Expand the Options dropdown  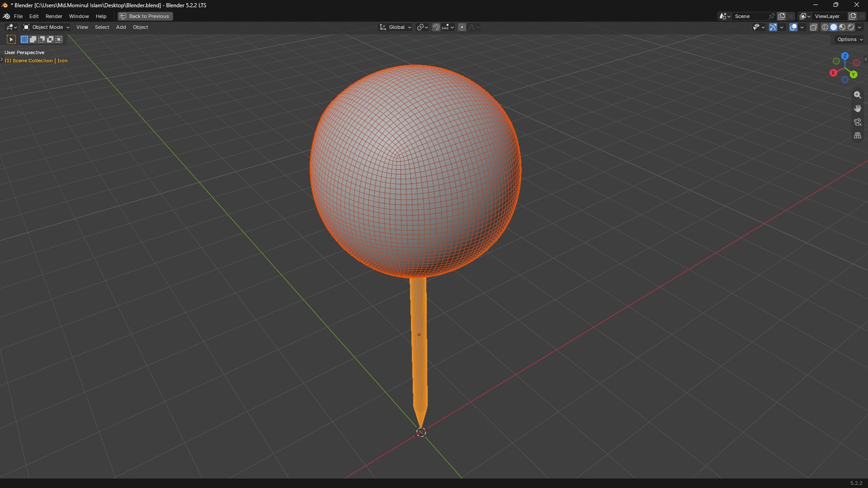pos(850,40)
